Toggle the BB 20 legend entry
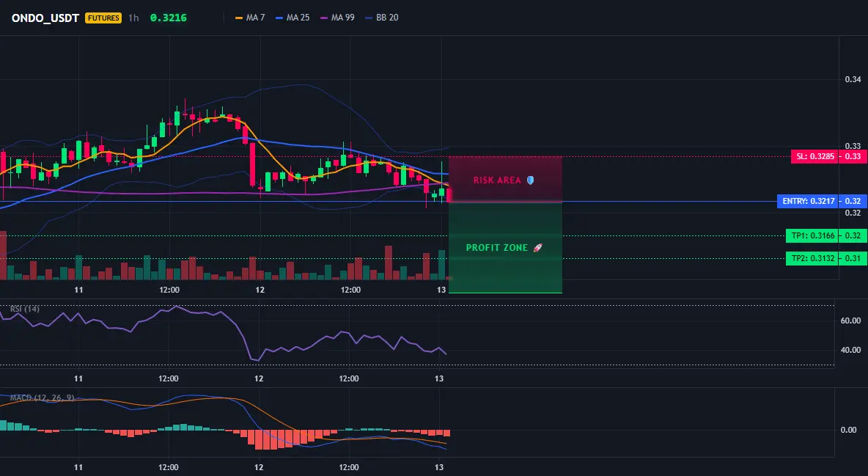Viewport: 868px width, 476px height. 382,18
